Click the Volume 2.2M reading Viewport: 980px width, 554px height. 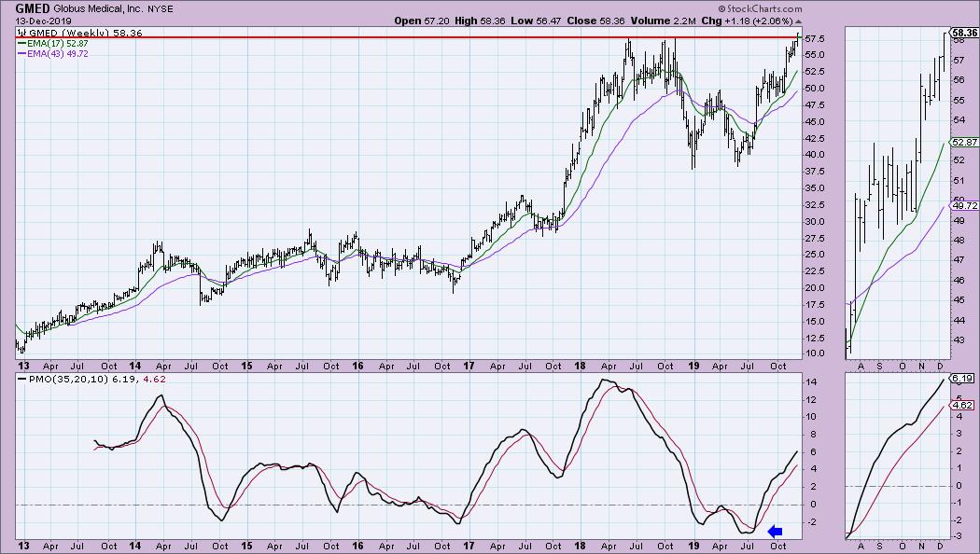tap(663, 21)
